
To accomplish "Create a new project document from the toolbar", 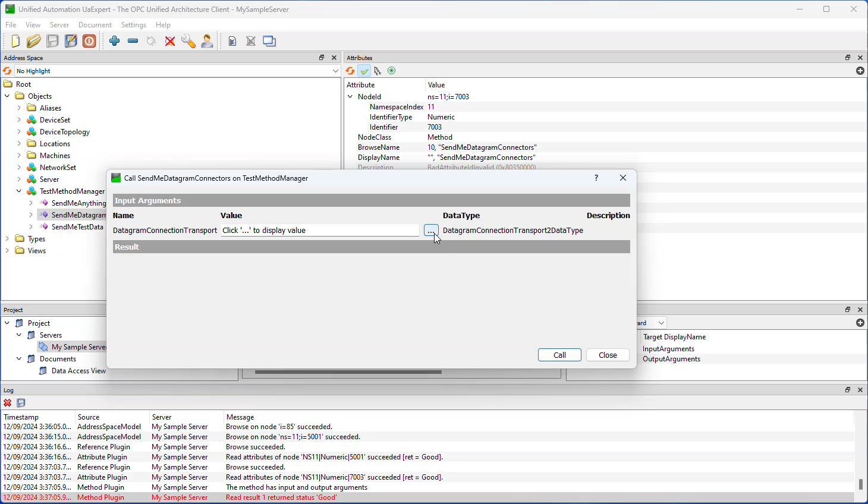I will [15, 41].
